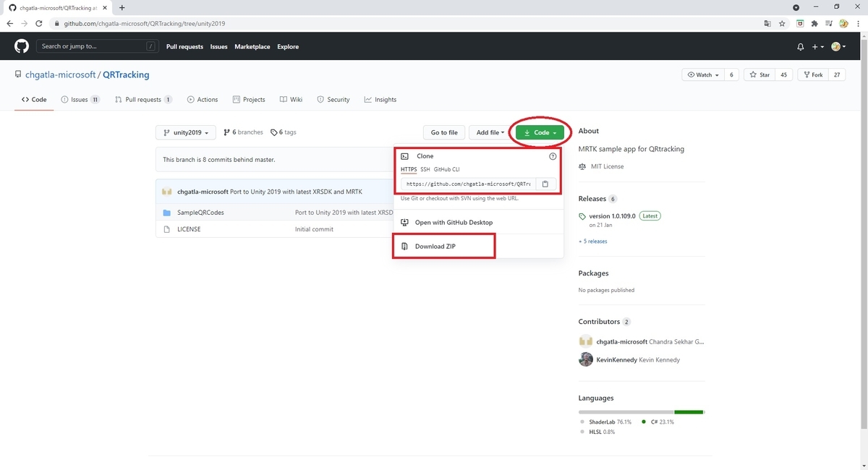Click the Clone help question icon
The image size is (868, 470).
tap(553, 156)
